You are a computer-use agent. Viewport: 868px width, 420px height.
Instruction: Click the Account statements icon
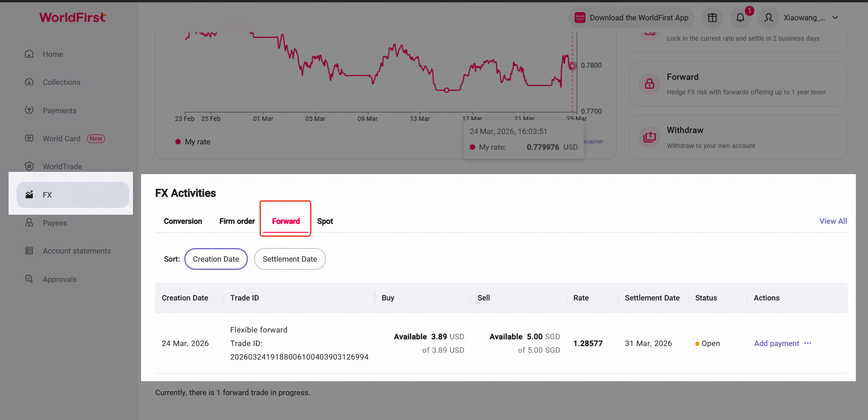(29, 251)
